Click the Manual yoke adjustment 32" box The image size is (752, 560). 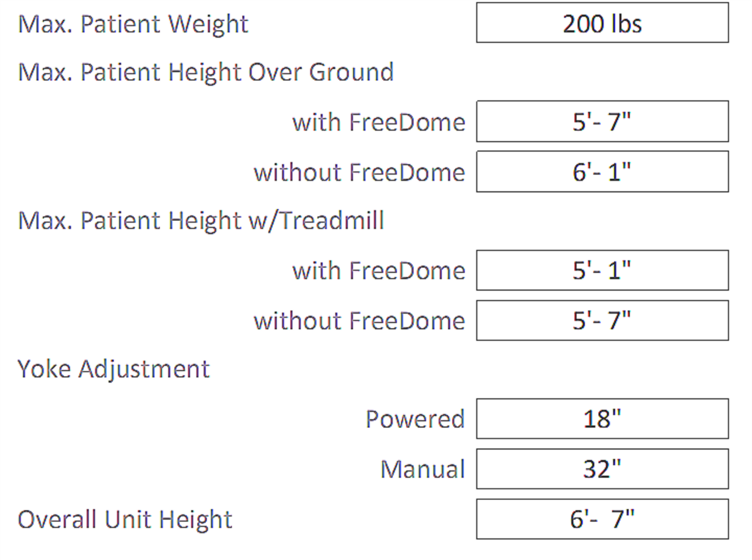[x=602, y=469]
